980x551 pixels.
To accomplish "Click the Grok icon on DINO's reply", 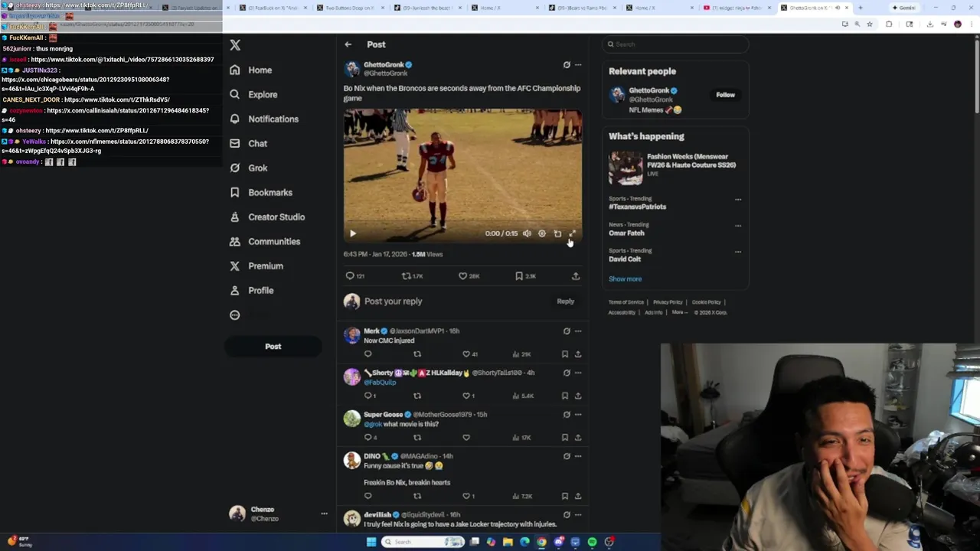I will (567, 456).
